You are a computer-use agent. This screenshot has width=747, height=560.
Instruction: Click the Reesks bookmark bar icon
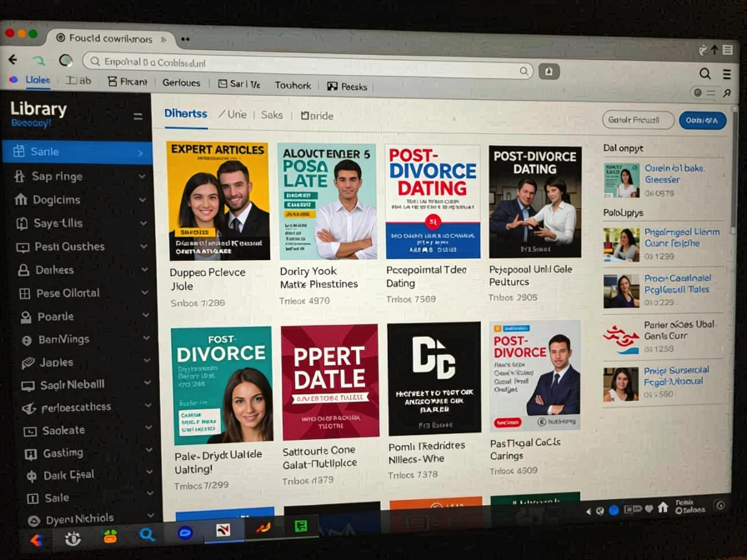[332, 86]
